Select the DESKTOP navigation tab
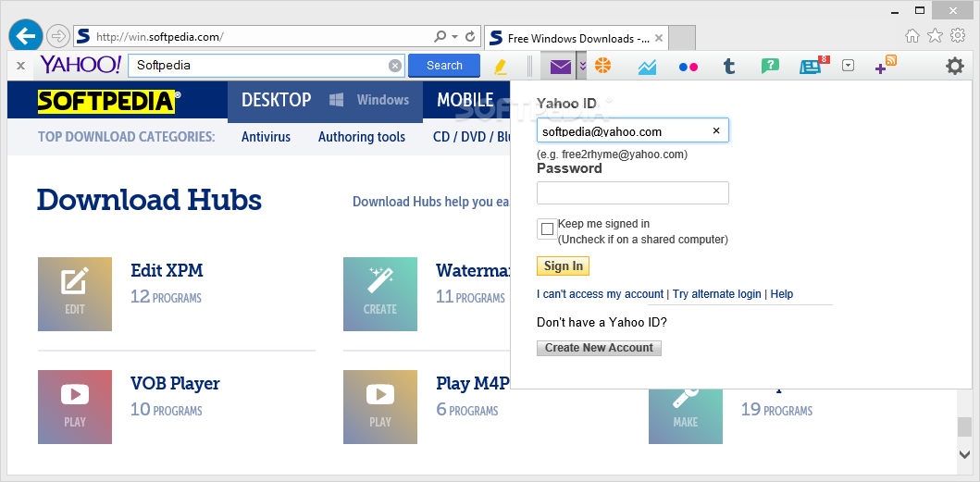 click(277, 100)
